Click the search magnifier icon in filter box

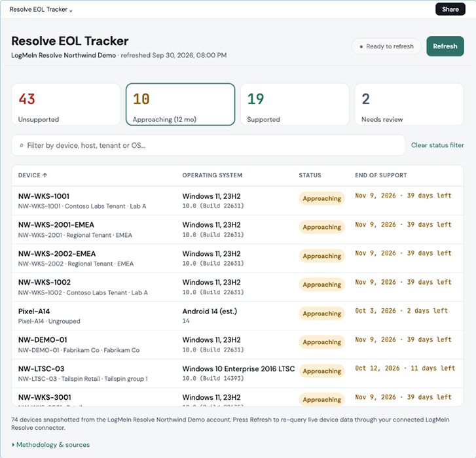(21, 145)
